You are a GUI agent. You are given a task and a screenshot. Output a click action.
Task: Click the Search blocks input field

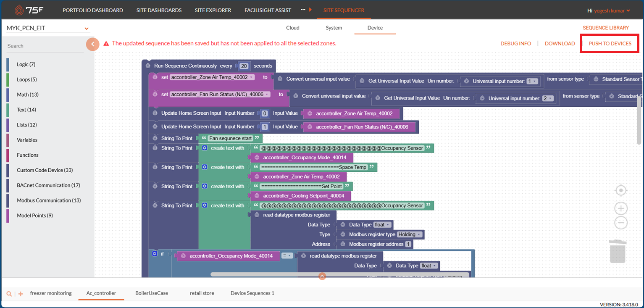(x=45, y=46)
